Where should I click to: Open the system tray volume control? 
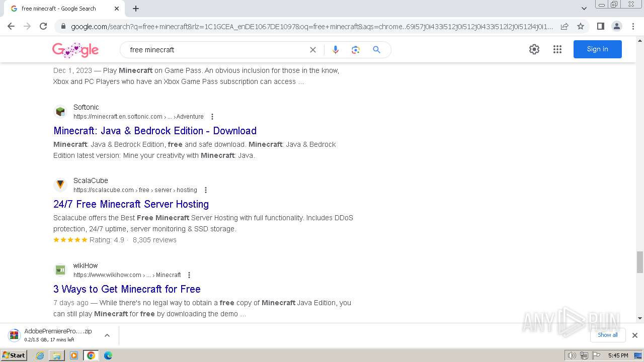tap(572, 355)
